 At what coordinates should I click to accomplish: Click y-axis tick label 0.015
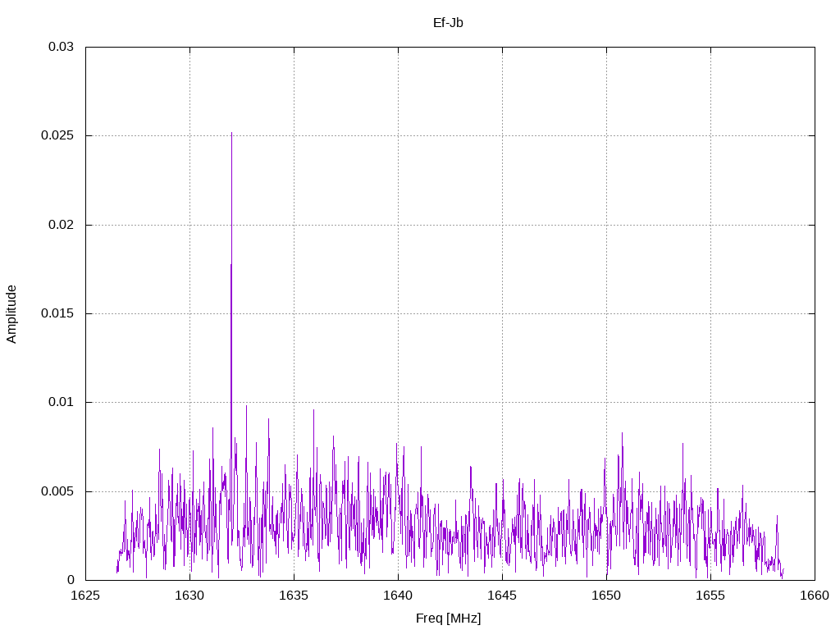click(x=57, y=313)
